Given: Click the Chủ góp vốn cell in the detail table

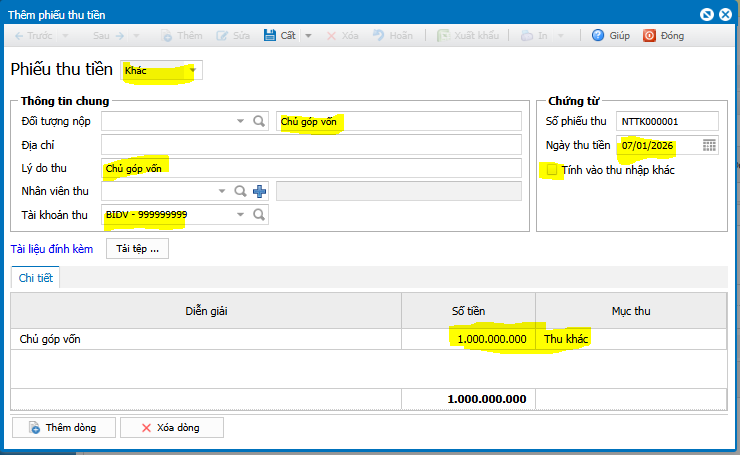Looking at the screenshot, I should tap(206, 339).
